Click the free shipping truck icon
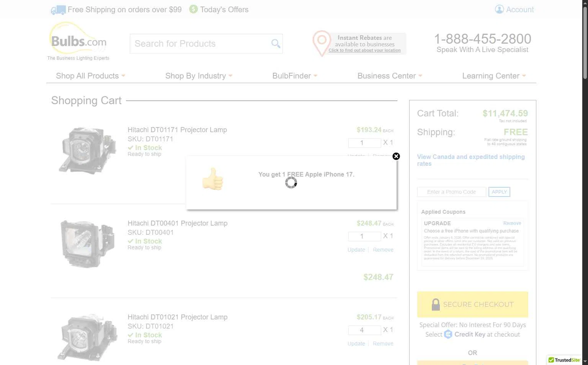The height and width of the screenshot is (365, 588). tap(58, 10)
